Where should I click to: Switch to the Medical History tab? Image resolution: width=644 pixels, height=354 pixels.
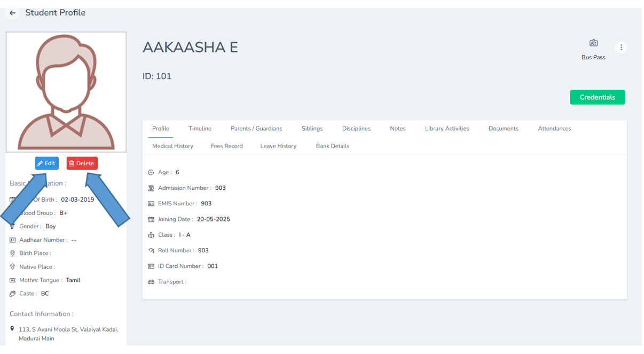pos(172,145)
